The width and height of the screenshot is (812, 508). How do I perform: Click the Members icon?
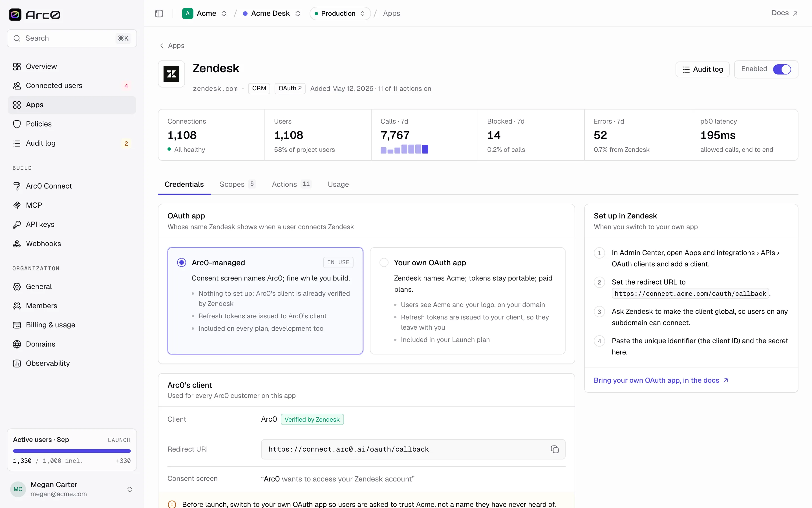[17, 306]
